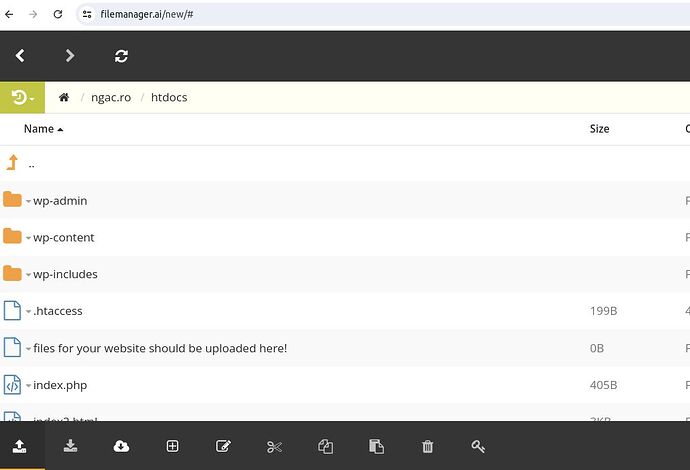690x470 pixels.
Task: Click the cloud download icon
Action: 121,446
